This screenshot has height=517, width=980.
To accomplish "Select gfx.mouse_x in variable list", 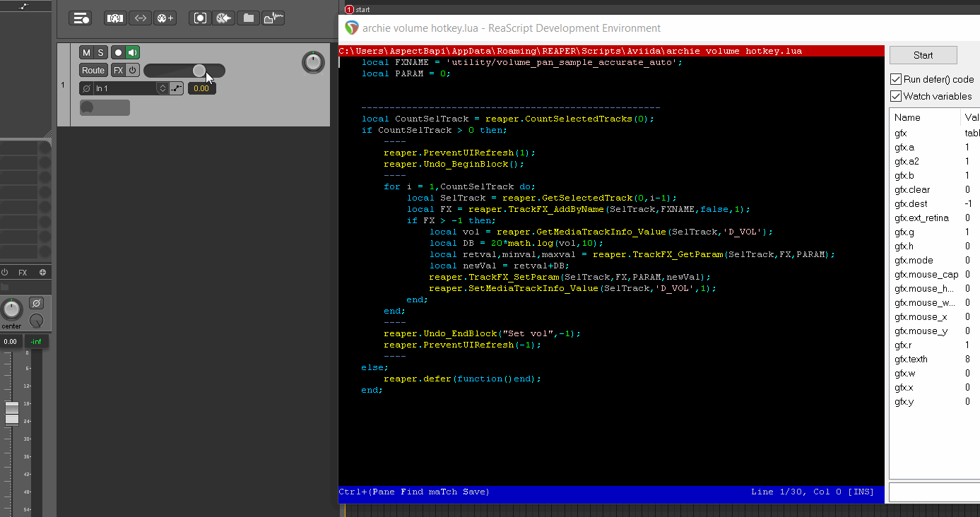I will pyautogui.click(x=921, y=316).
